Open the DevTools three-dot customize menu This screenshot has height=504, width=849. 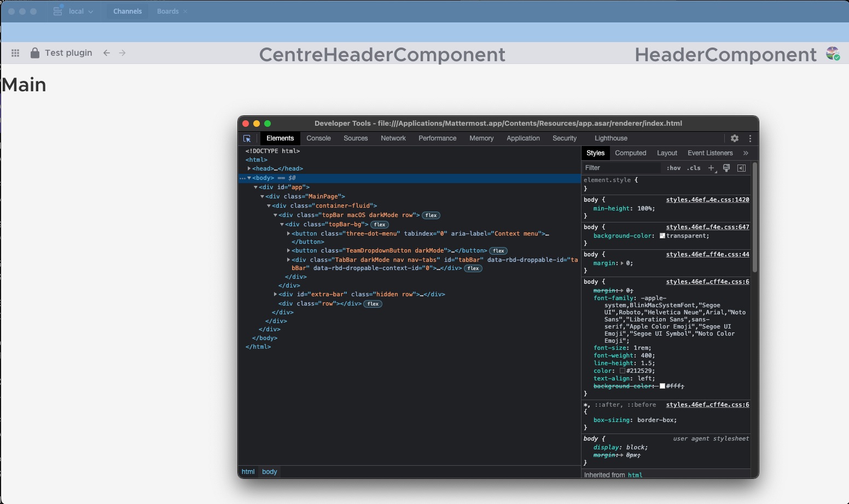pyautogui.click(x=749, y=138)
